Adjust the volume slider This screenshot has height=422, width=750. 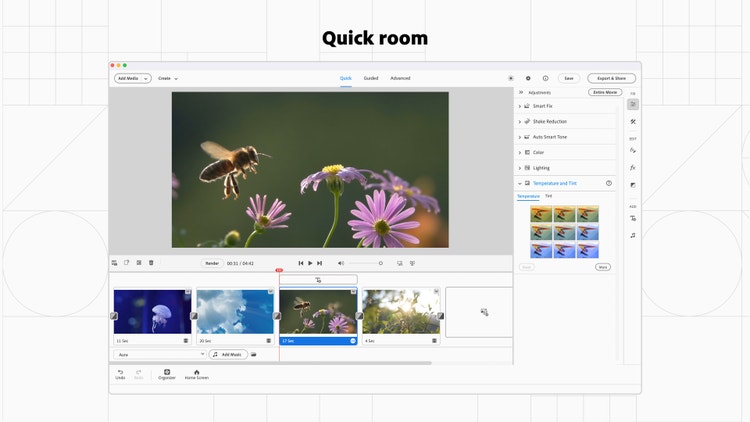(365, 263)
